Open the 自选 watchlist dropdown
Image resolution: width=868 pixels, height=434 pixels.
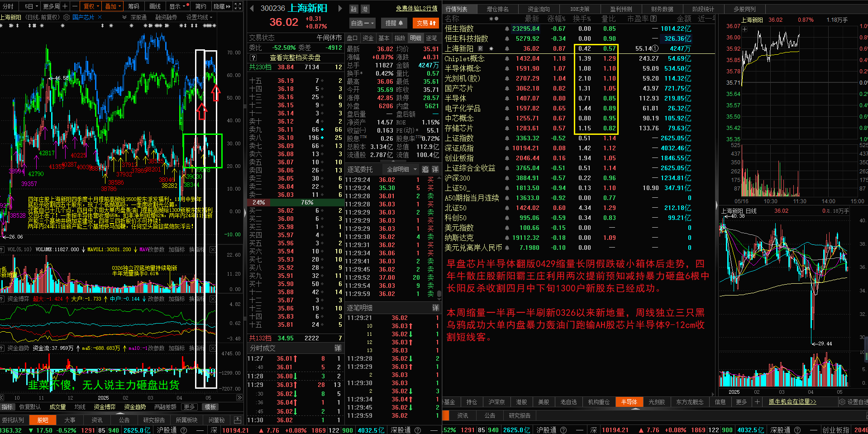(362, 23)
